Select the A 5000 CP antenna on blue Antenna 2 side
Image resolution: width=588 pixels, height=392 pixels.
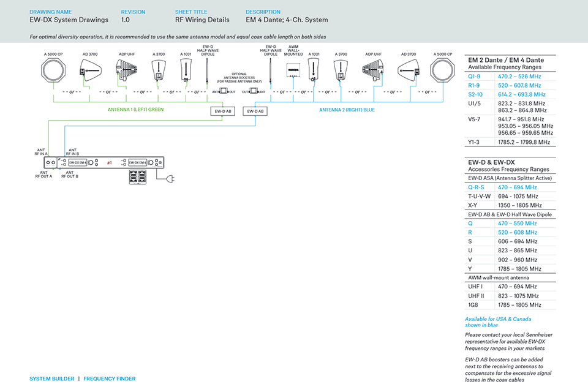pyautogui.click(x=442, y=70)
